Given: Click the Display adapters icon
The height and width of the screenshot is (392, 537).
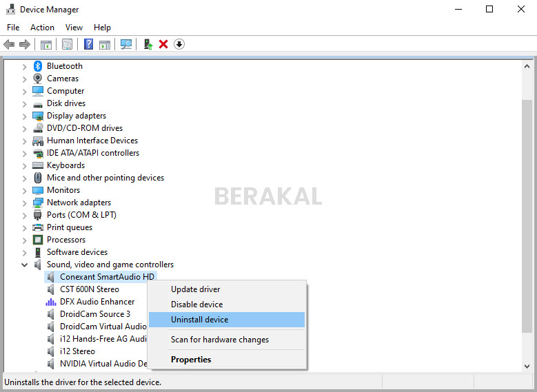Looking at the screenshot, I should pos(38,116).
